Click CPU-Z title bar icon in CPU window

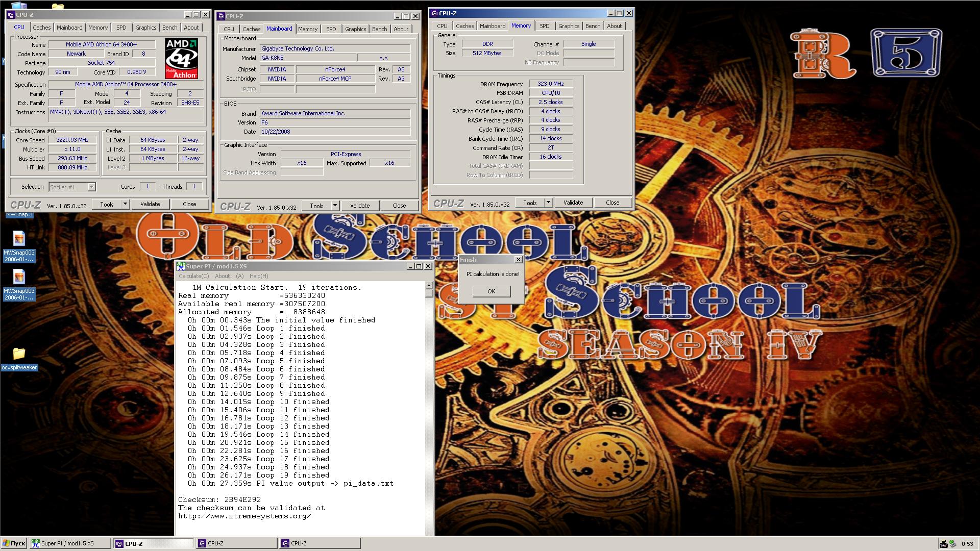click(x=11, y=15)
